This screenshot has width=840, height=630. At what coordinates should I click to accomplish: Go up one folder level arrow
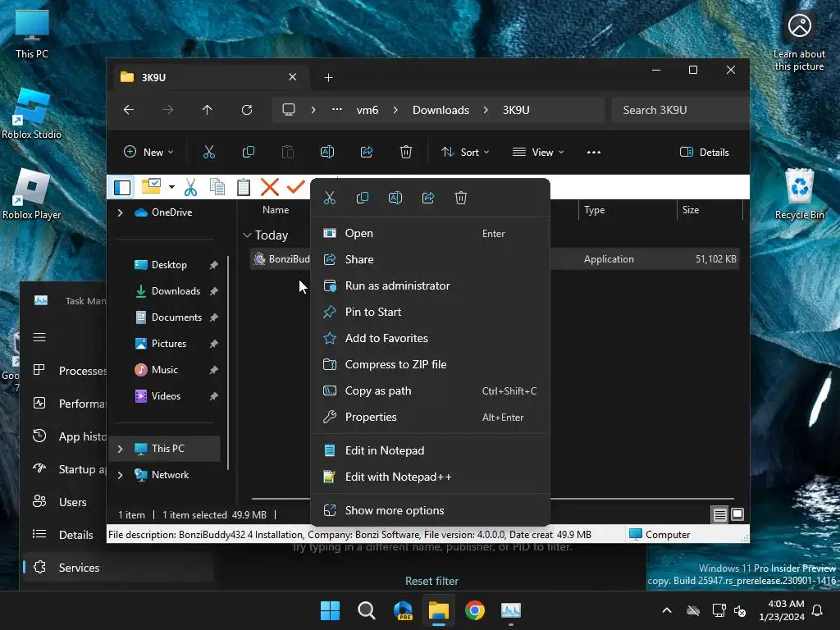tap(208, 110)
